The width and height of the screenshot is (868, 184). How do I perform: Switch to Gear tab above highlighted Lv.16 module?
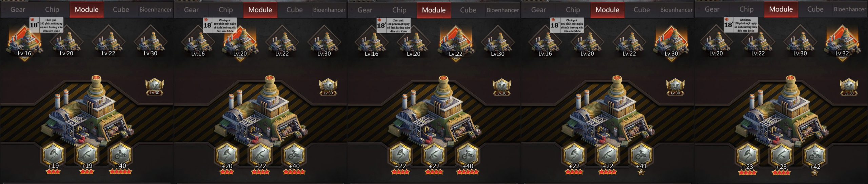tap(18, 10)
